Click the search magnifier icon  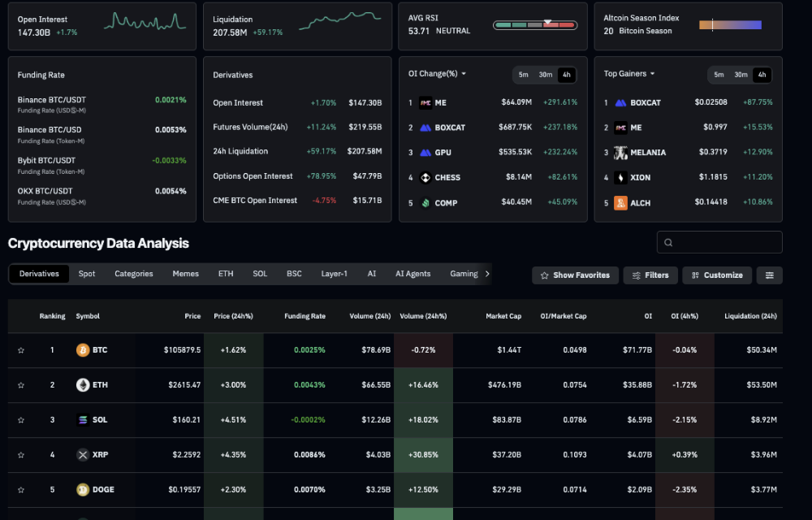pos(668,242)
